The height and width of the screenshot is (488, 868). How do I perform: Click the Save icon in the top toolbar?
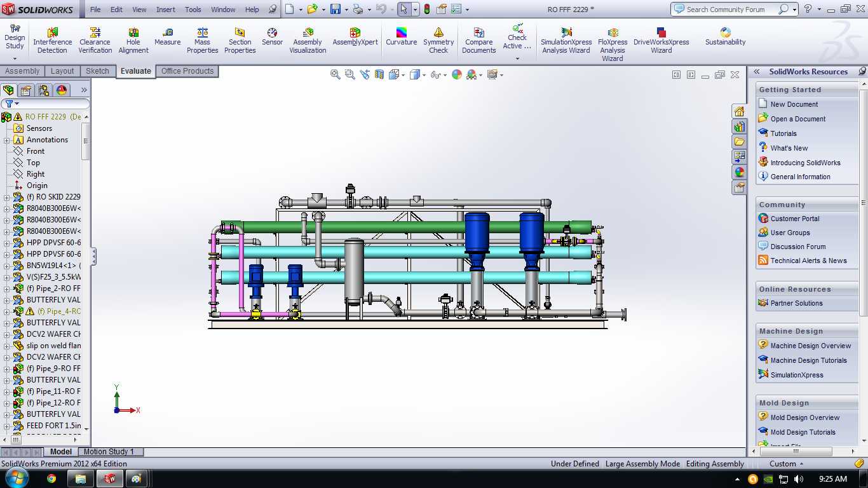[x=335, y=9]
